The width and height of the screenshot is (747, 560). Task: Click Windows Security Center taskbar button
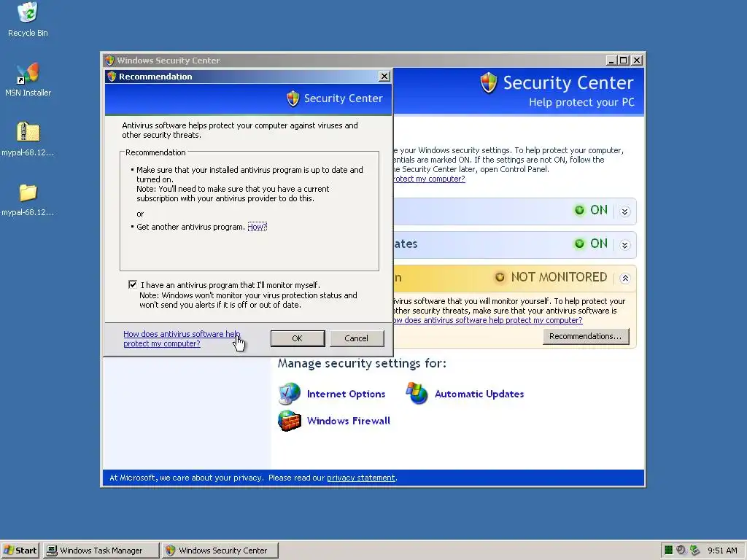(220, 550)
